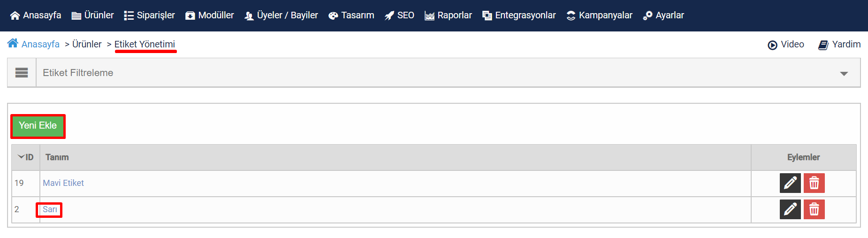This screenshot has width=868, height=238.
Task: Go to Ürünler in the breadcrumb
Action: coord(87,44)
